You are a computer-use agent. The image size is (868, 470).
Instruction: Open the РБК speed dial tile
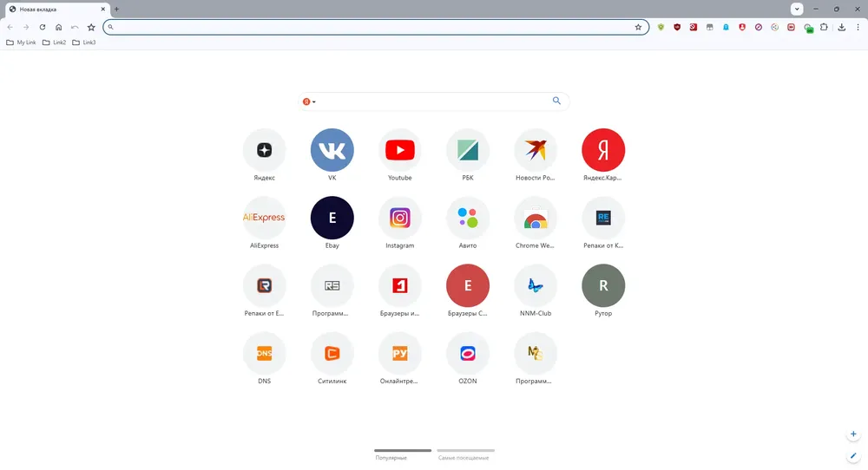point(468,150)
